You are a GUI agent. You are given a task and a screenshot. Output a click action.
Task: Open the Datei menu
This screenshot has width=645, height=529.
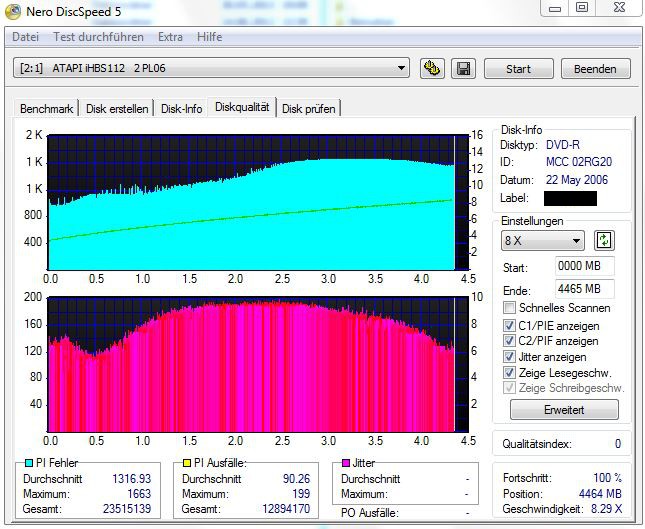tap(26, 37)
